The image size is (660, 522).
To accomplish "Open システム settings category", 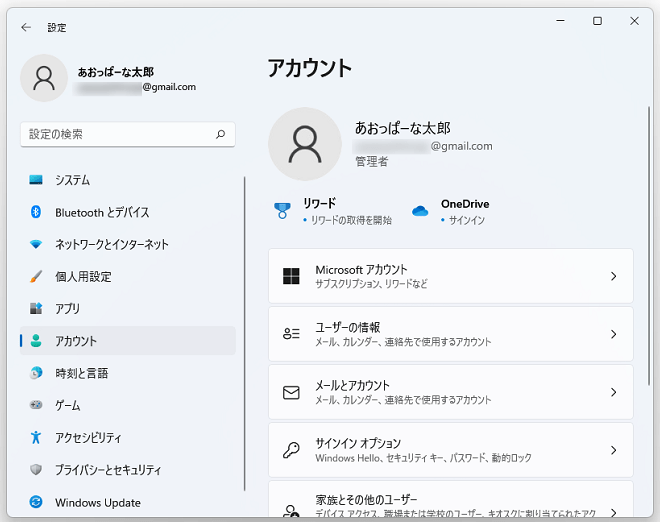I will (128, 180).
